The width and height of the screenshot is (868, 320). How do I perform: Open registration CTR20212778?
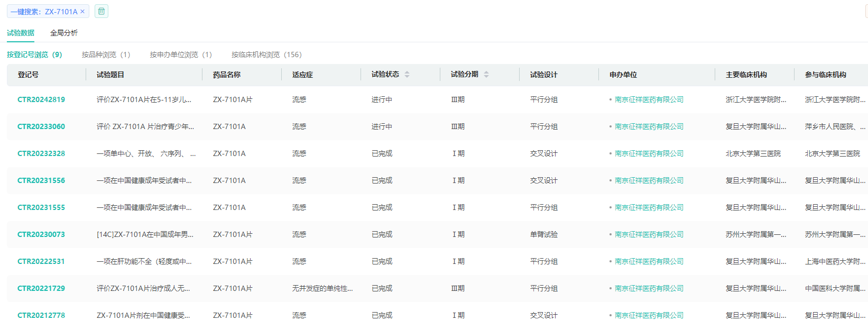41,315
